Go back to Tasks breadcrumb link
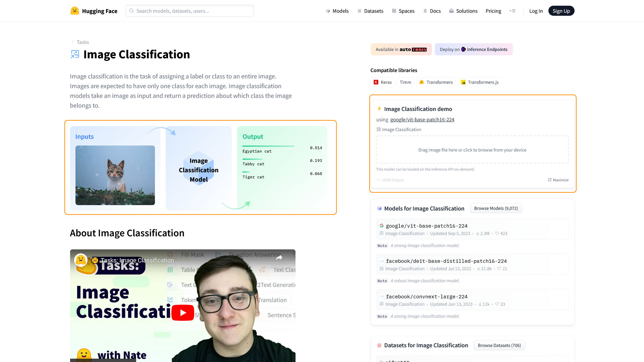 click(83, 42)
